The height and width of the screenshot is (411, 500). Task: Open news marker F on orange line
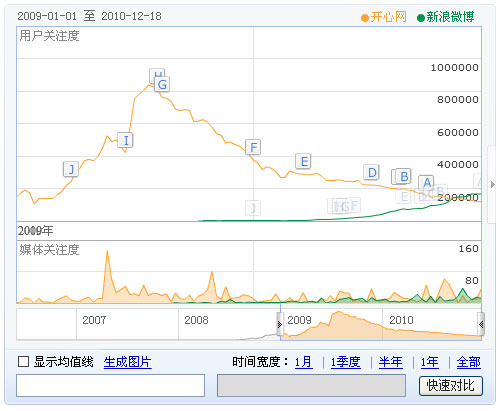point(253,147)
